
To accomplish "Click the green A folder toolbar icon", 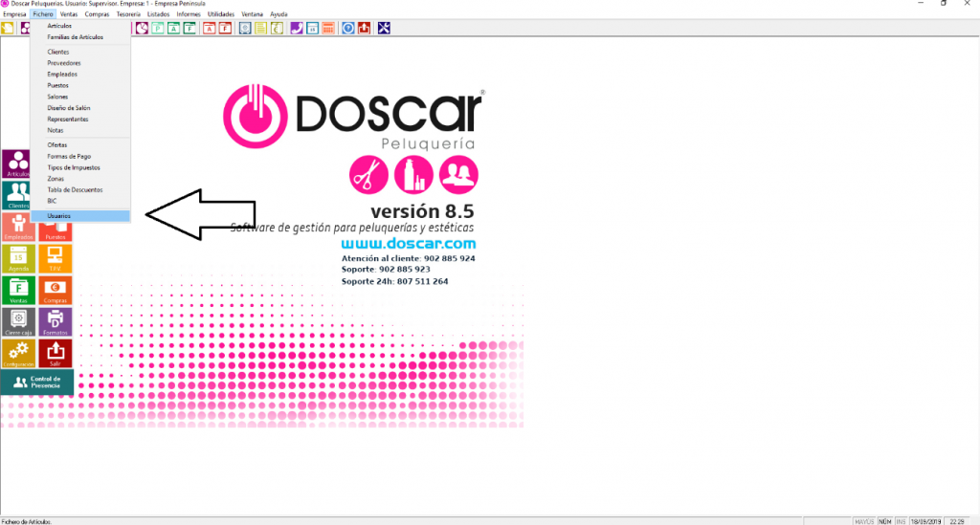I will click(173, 28).
